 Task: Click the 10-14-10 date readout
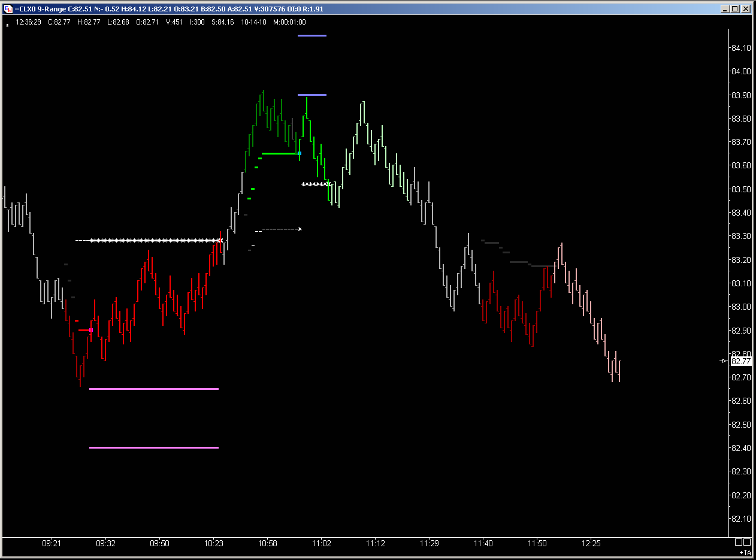pos(253,22)
